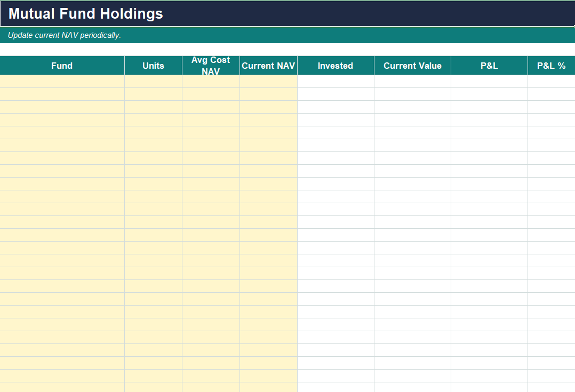Click first empty cell under P&L header

click(489, 82)
